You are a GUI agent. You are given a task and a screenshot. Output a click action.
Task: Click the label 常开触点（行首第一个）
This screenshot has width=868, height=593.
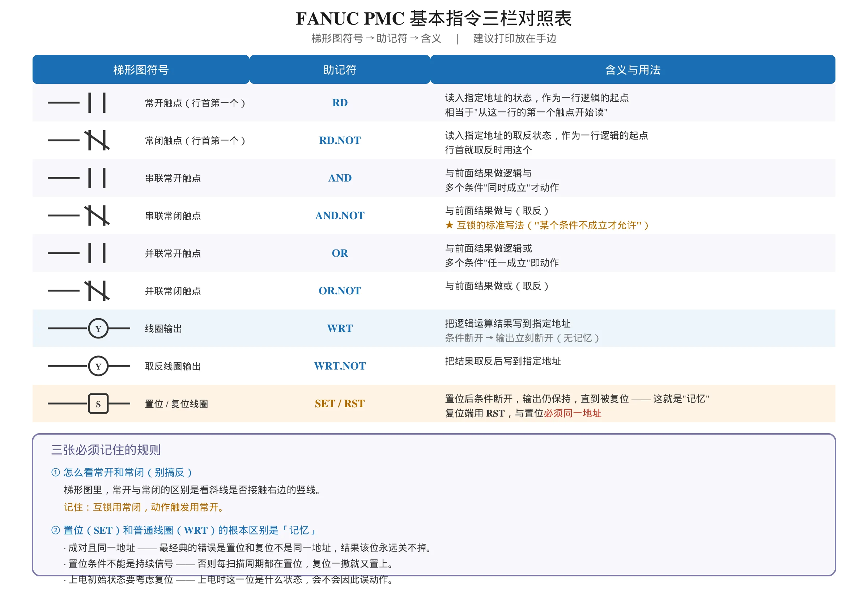[196, 103]
